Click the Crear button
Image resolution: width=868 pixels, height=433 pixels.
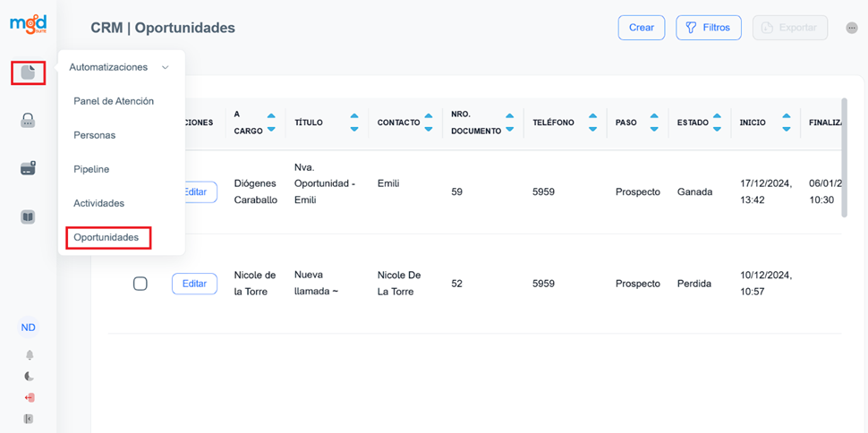641,28
